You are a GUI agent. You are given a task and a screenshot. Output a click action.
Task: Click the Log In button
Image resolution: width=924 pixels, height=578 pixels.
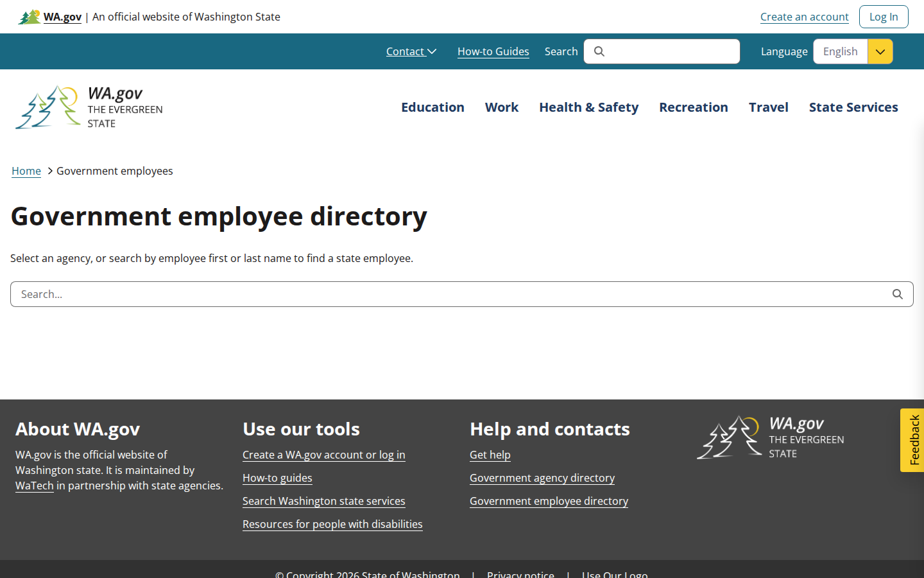[x=884, y=17]
